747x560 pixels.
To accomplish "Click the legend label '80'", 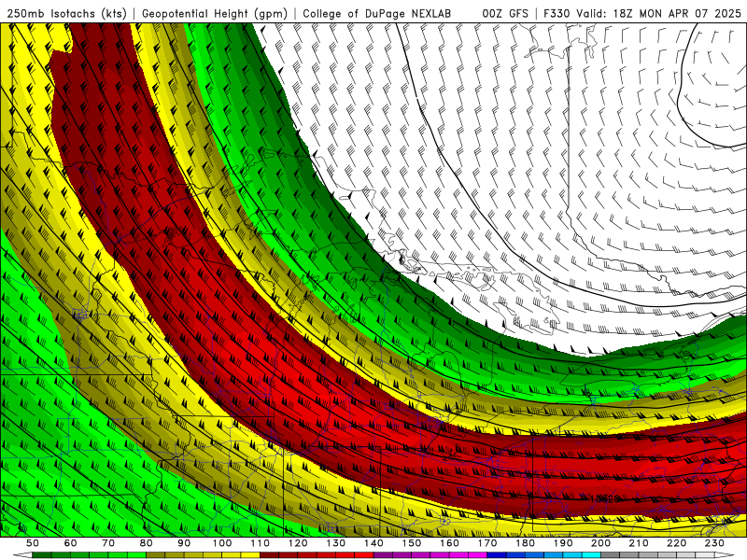I will [147, 543].
